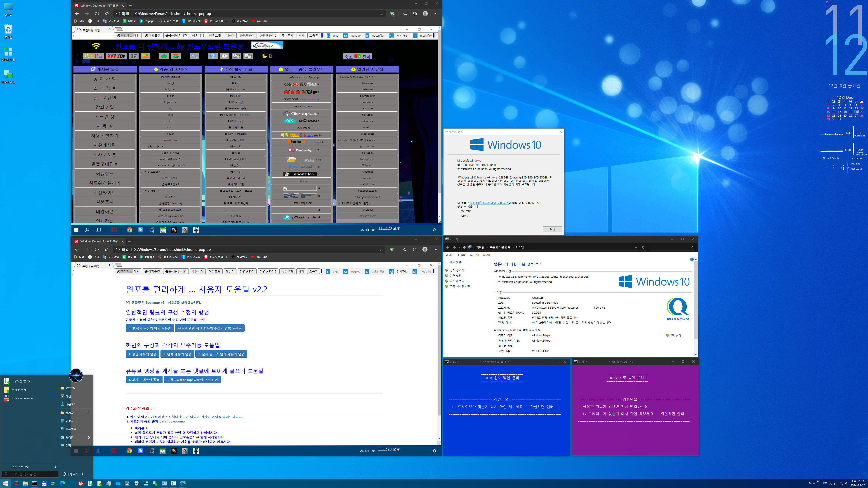The image size is (868, 488).
Task: Open the power options arrow beside 다시 시작
Action: pos(82,474)
